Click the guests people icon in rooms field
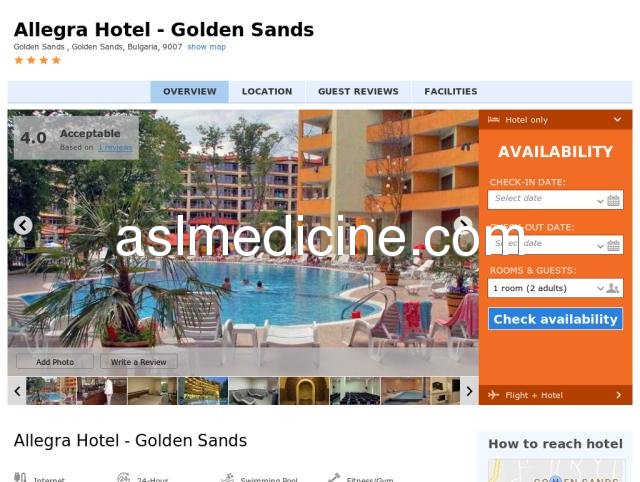640x482 pixels. [612, 288]
